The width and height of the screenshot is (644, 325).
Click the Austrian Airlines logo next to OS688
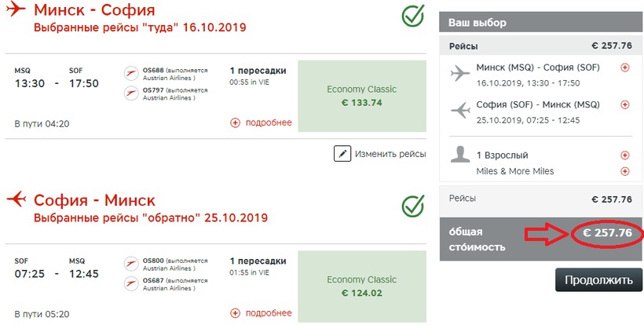(x=131, y=74)
